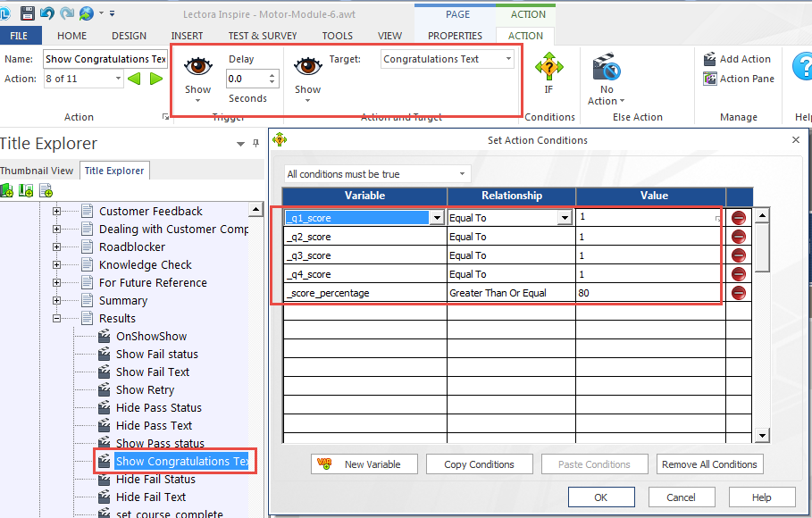This screenshot has width=812, height=518.
Task: Click the Greater Than Or Equal relationship cell
Action: point(511,293)
